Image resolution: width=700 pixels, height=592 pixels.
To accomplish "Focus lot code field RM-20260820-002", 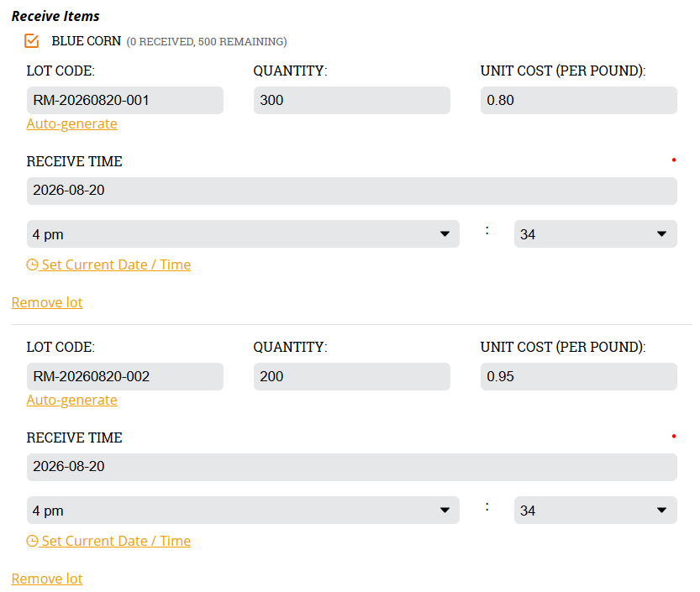I will pos(125,376).
